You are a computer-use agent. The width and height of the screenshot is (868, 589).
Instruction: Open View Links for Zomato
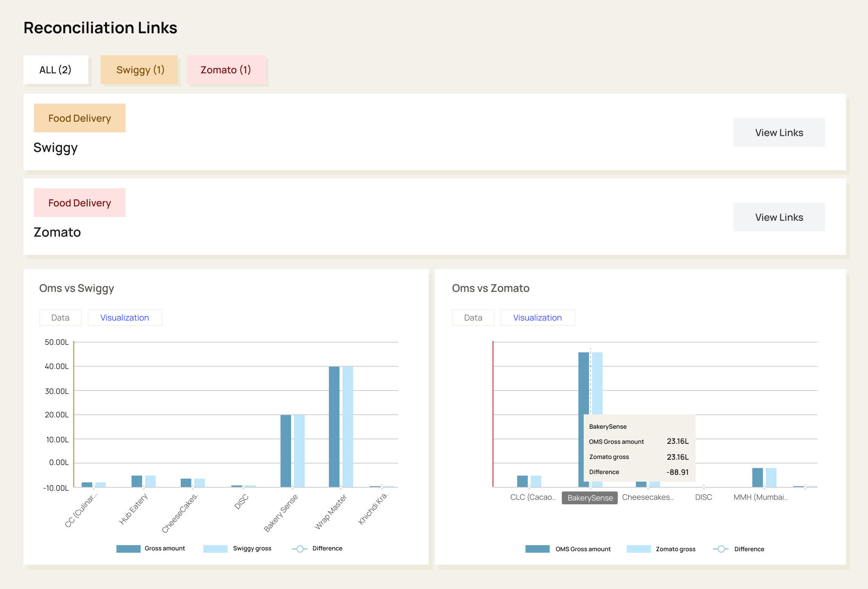tap(778, 217)
